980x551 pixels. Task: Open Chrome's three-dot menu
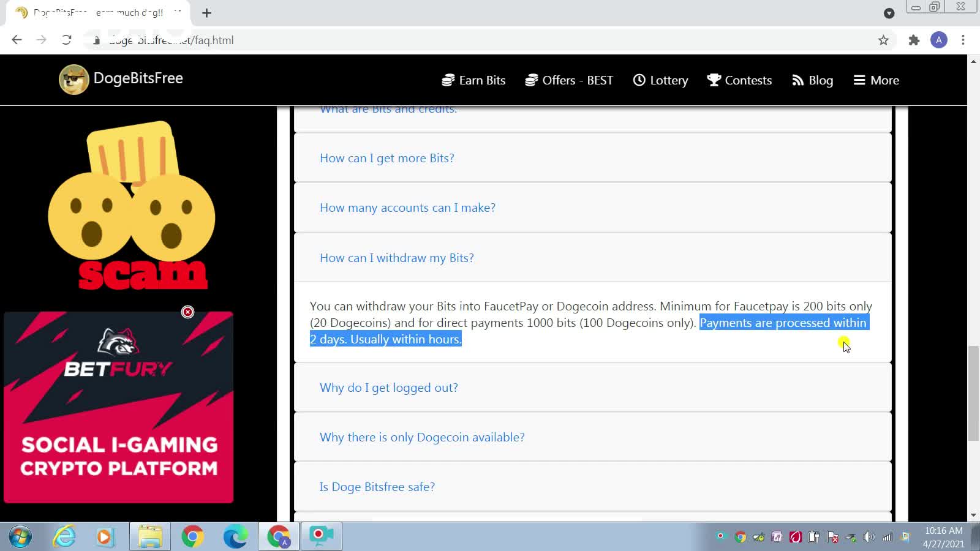[963, 40]
